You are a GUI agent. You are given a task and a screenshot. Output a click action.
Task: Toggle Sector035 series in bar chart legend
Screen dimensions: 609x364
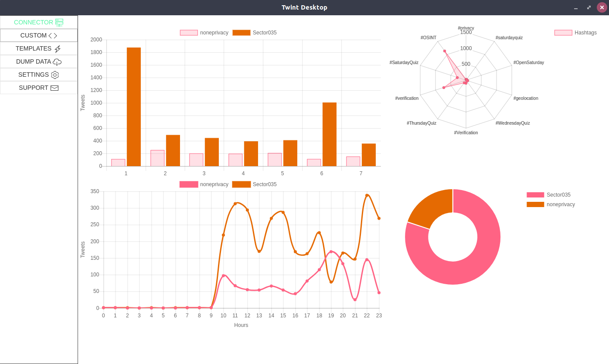(242, 33)
